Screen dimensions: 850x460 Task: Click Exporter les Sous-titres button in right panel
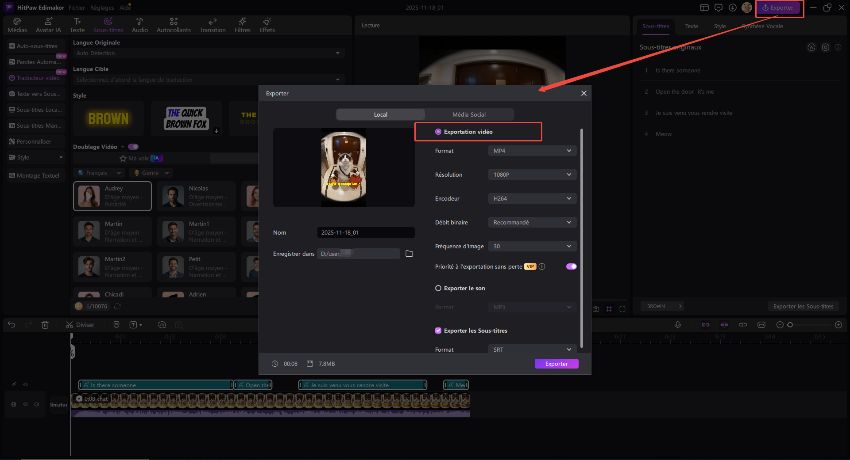pos(803,306)
